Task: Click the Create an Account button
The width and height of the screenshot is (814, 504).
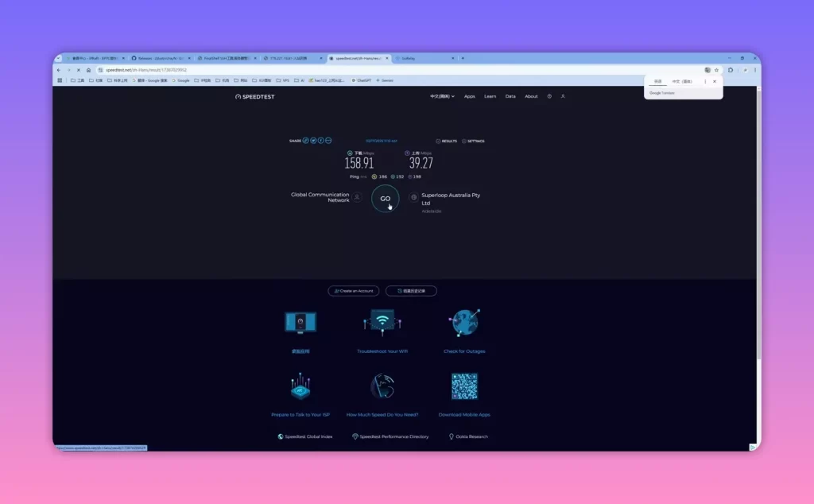Action: point(354,291)
